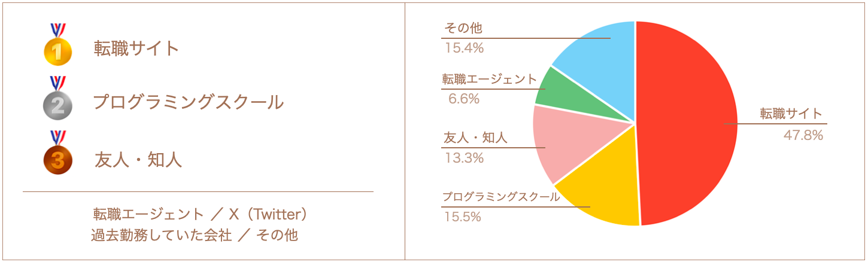Click the 転職エージェント chart label

(490, 79)
